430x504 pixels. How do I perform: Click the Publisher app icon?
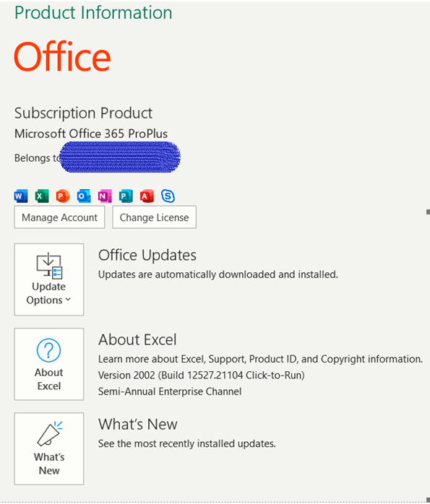click(x=126, y=196)
